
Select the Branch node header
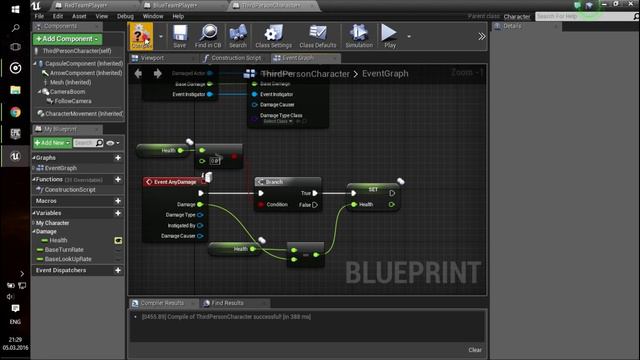click(x=288, y=182)
